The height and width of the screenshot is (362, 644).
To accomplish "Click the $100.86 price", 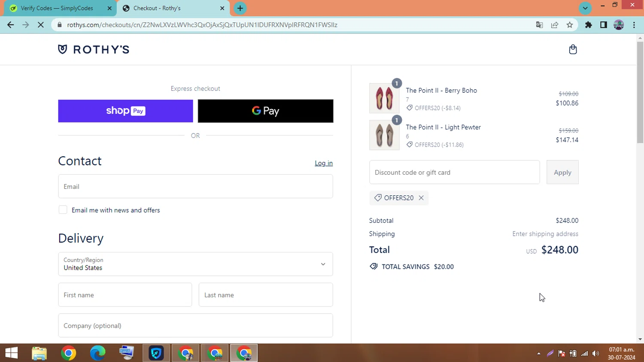I will pyautogui.click(x=567, y=103).
